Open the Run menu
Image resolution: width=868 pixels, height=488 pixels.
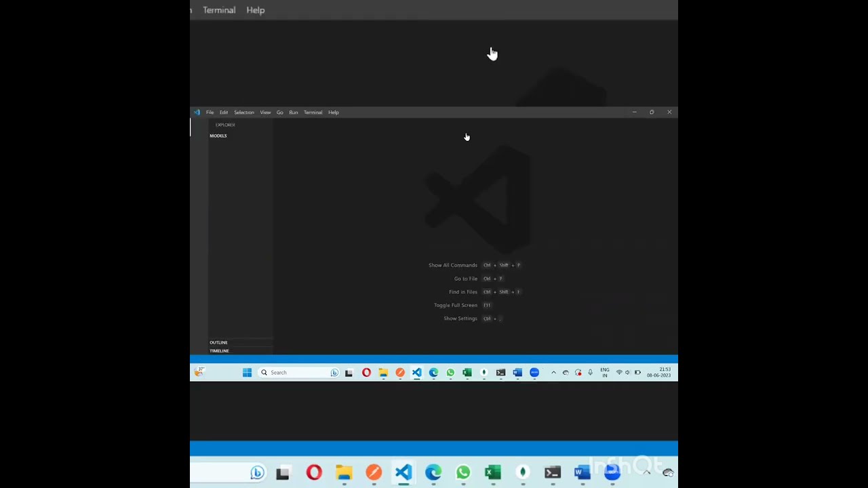(294, 113)
